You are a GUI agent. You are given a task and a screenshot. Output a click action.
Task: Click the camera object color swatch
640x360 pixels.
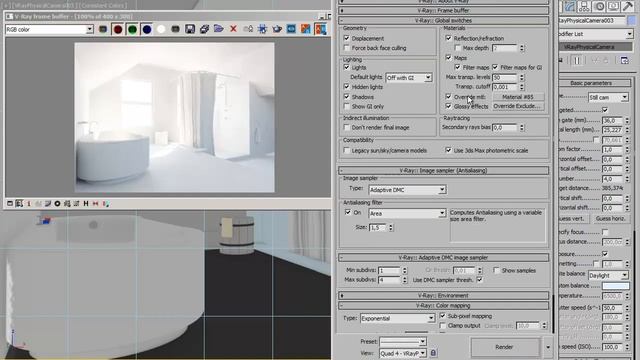[633, 20]
